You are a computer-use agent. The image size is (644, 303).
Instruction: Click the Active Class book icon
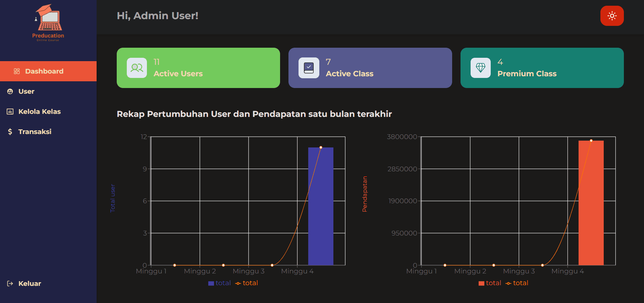pyautogui.click(x=309, y=68)
